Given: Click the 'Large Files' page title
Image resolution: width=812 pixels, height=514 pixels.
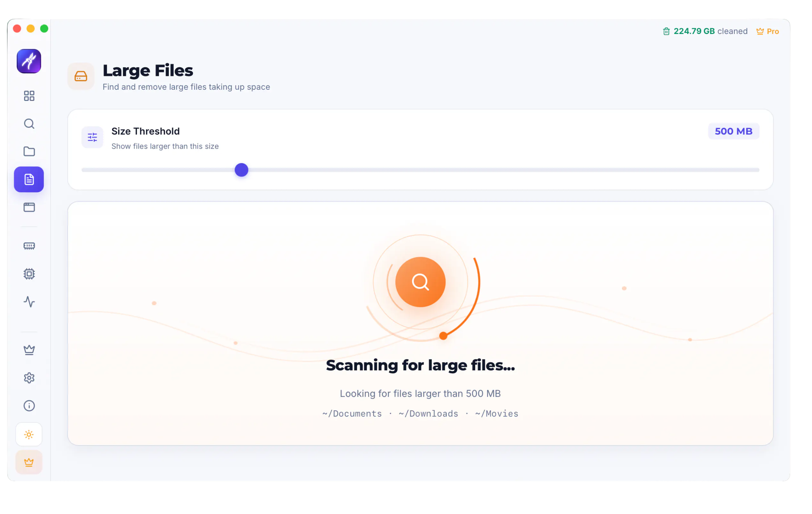Looking at the screenshot, I should click(x=148, y=71).
